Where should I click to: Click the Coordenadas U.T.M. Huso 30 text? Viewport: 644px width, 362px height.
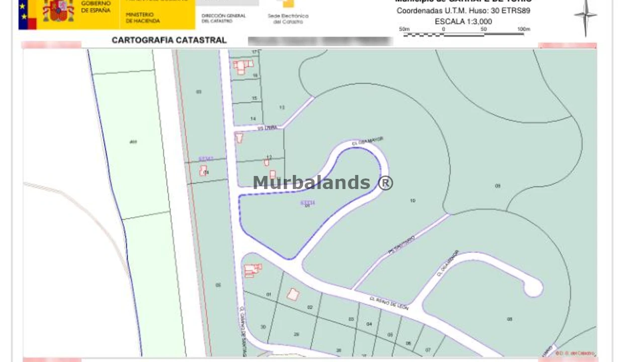463,11
